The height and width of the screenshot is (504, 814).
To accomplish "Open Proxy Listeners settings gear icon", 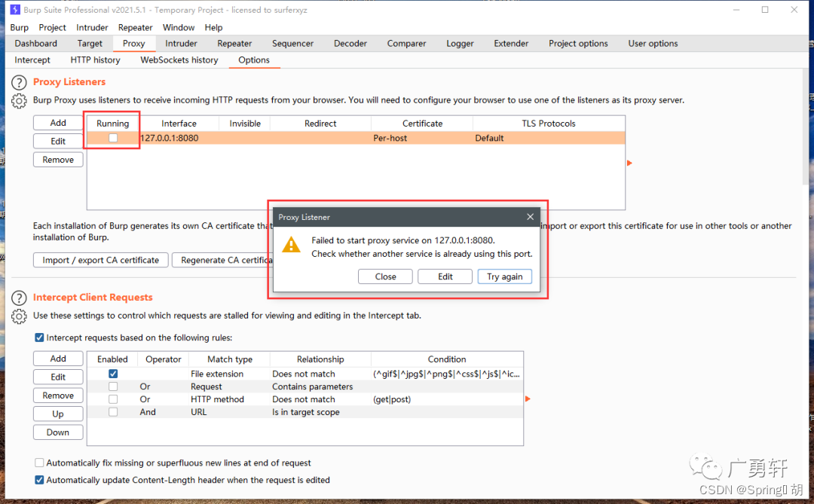I will click(x=19, y=101).
